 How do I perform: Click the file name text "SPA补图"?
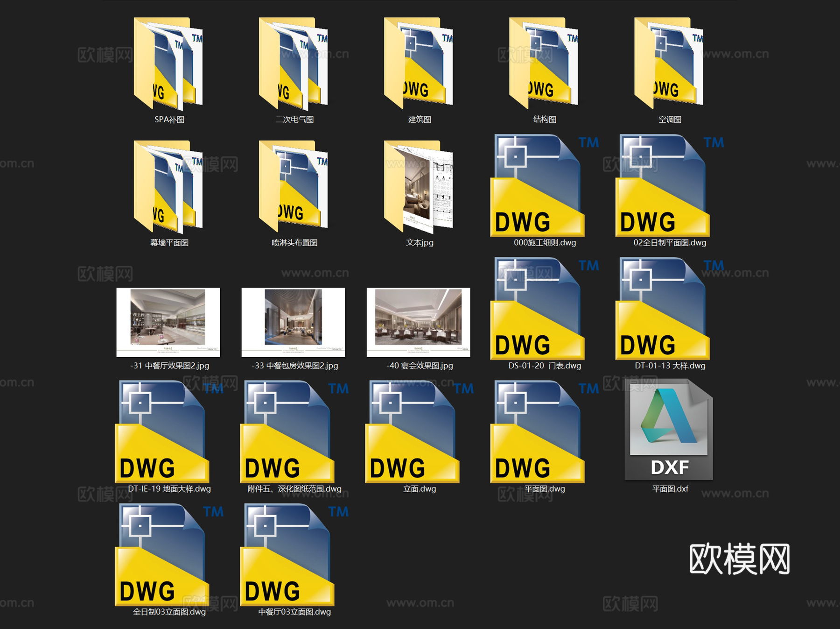[x=169, y=120]
